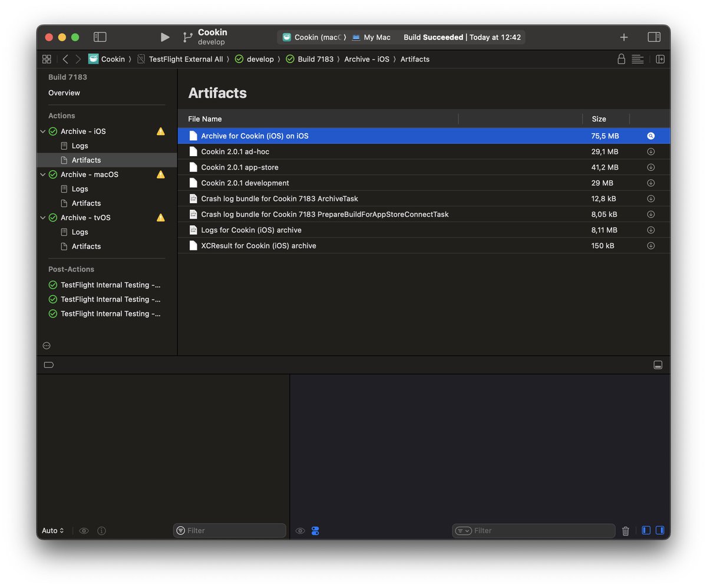The width and height of the screenshot is (707, 588).
Task: Open the develop branch switcher icon
Action: (187, 37)
